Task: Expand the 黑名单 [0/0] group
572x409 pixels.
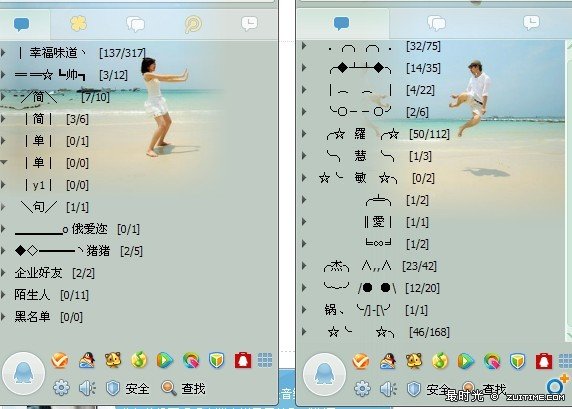Action: click(3, 316)
